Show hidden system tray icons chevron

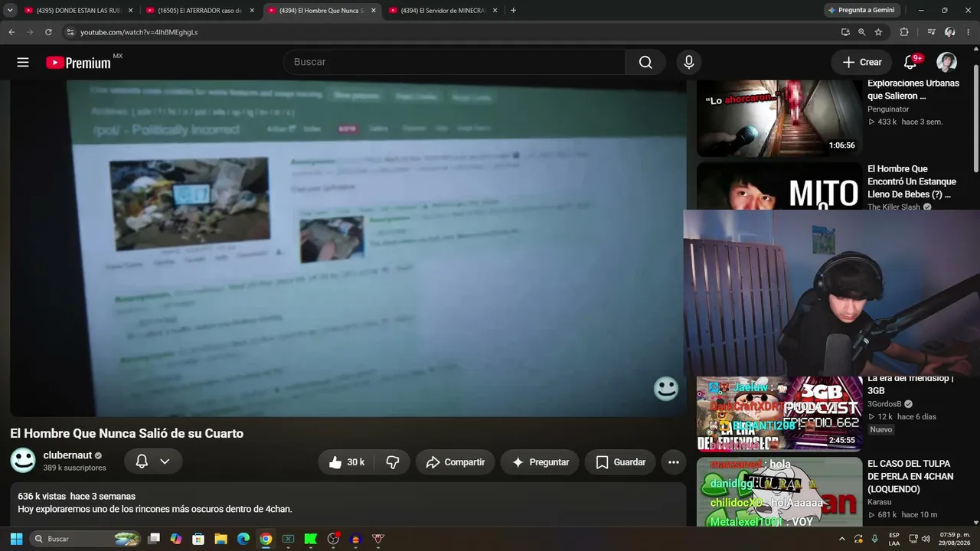click(842, 539)
